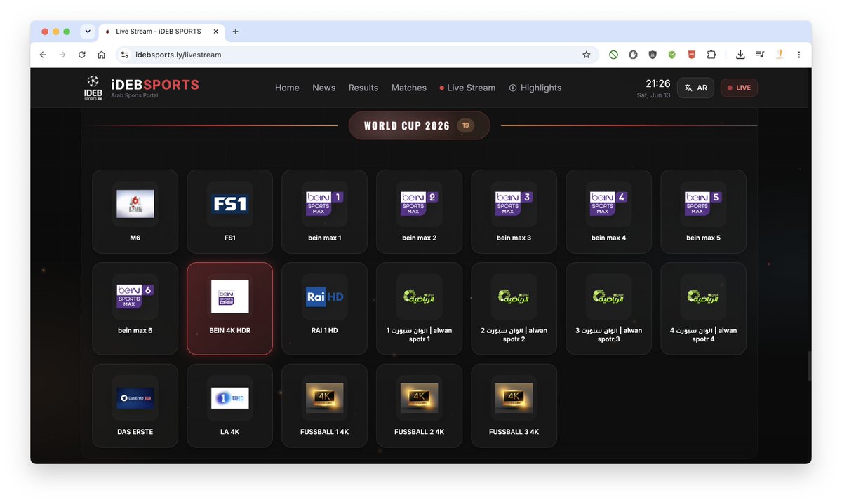Select the bein max 1 channel

[324, 212]
